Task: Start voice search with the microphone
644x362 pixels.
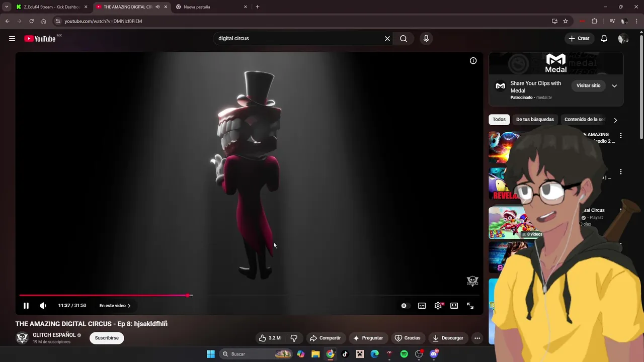Action: pyautogui.click(x=426, y=38)
